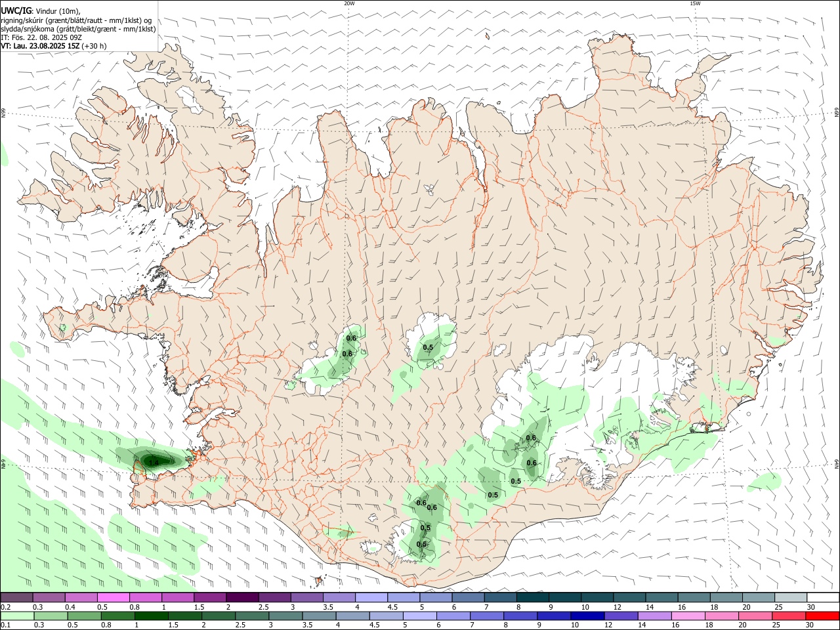Click the UWC/IG title text
The image size is (840, 630).
pos(16,11)
